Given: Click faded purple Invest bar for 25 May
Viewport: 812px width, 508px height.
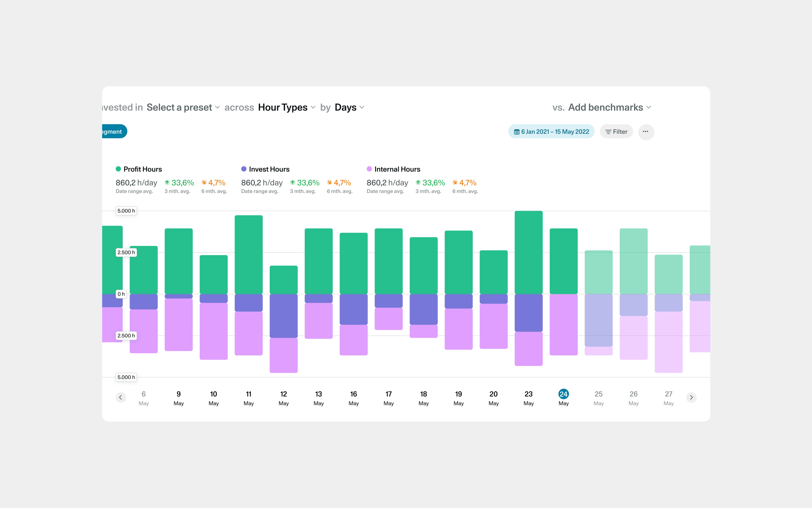Looking at the screenshot, I should 599,320.
